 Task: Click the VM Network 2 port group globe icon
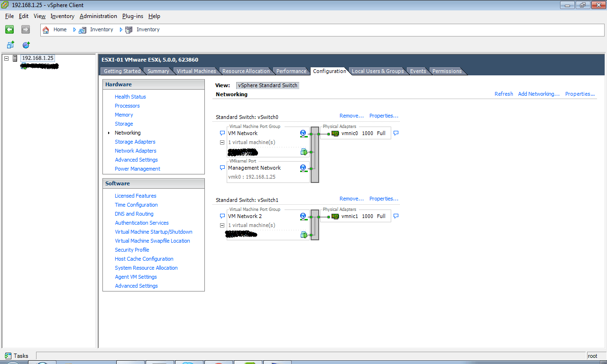tap(303, 217)
